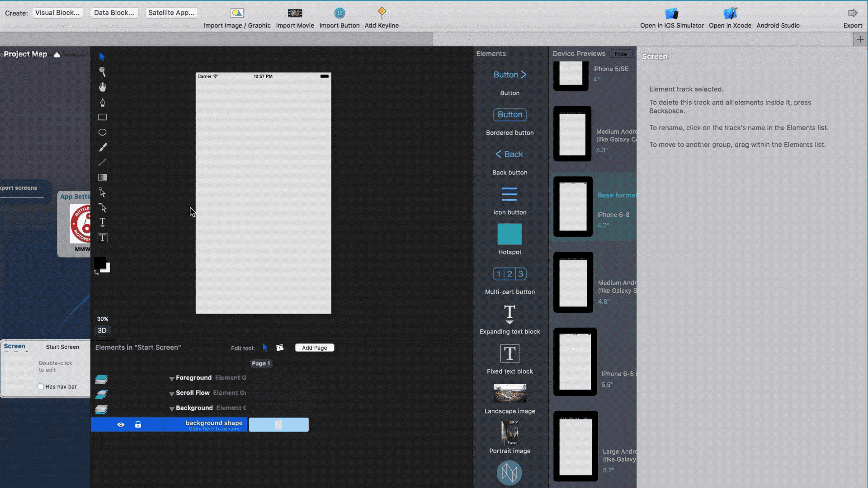Select the Rectangle tool in toolbar
The image size is (868, 488).
[x=101, y=117]
